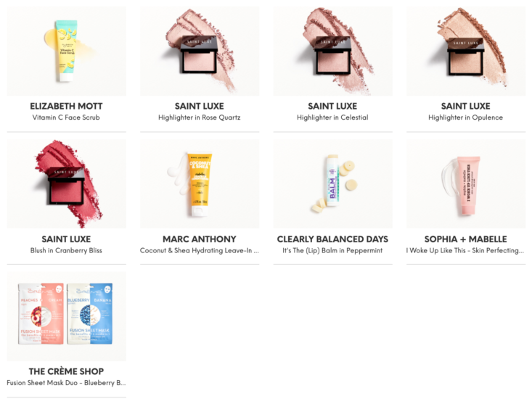Image resolution: width=532 pixels, height=404 pixels.
Task: Click Blush in Cranberry Bliss title
Action: 66,250
